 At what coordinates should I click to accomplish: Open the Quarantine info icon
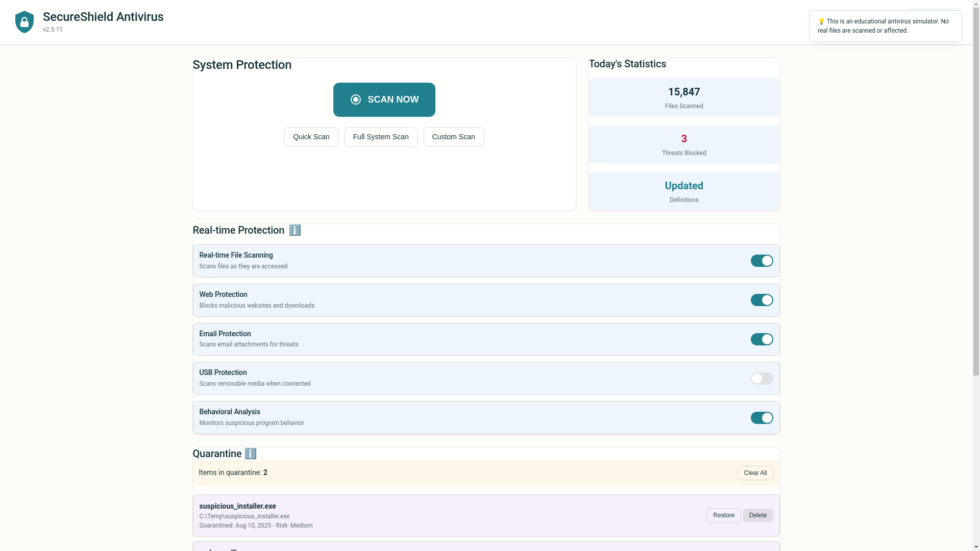coord(251,454)
